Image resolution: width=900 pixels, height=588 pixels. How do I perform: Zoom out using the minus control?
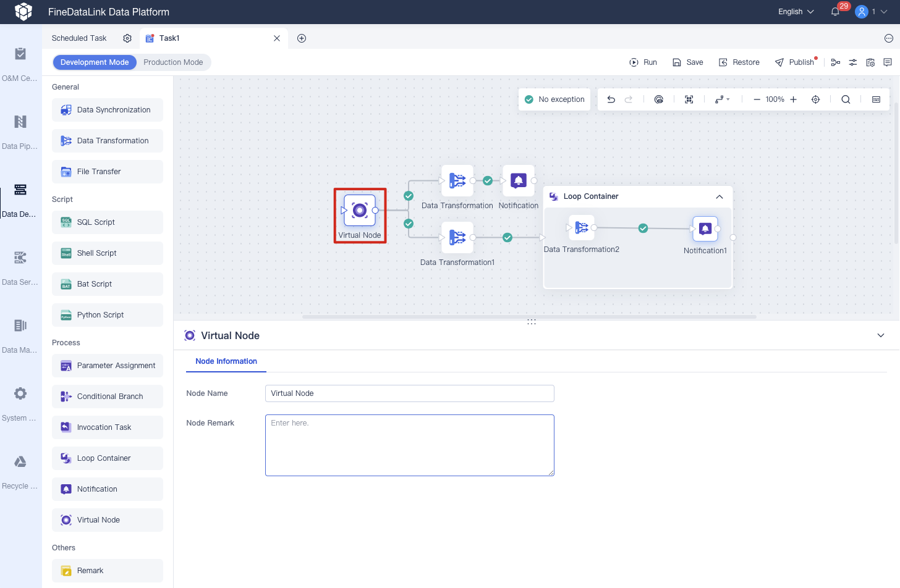[x=757, y=99]
